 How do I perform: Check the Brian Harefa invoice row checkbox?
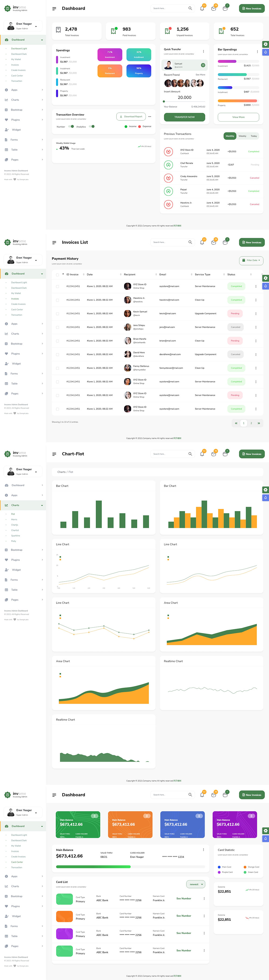58,341
